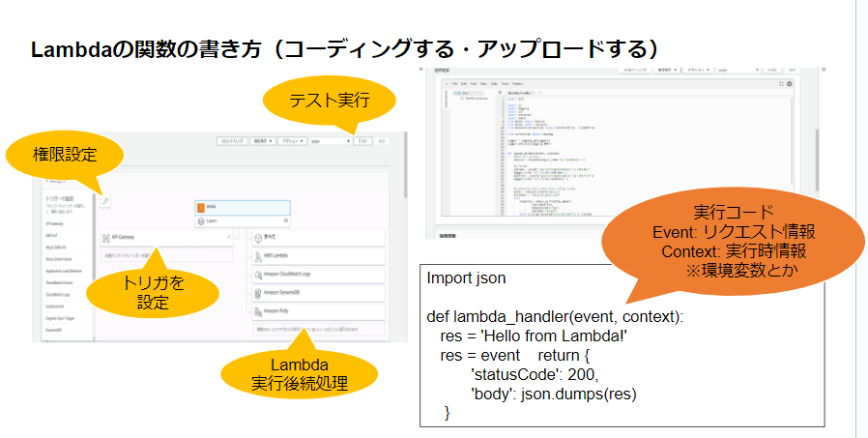Select the Layers row under emoi

tap(243, 221)
